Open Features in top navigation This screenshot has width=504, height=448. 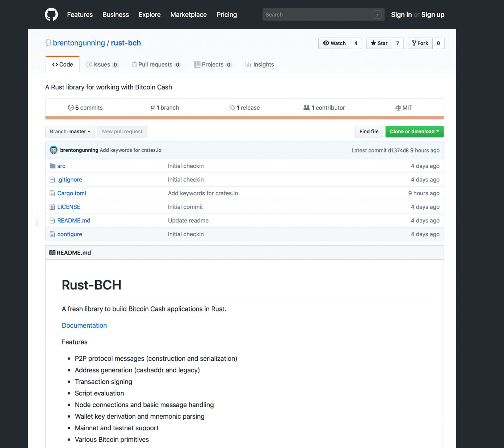pyautogui.click(x=80, y=14)
